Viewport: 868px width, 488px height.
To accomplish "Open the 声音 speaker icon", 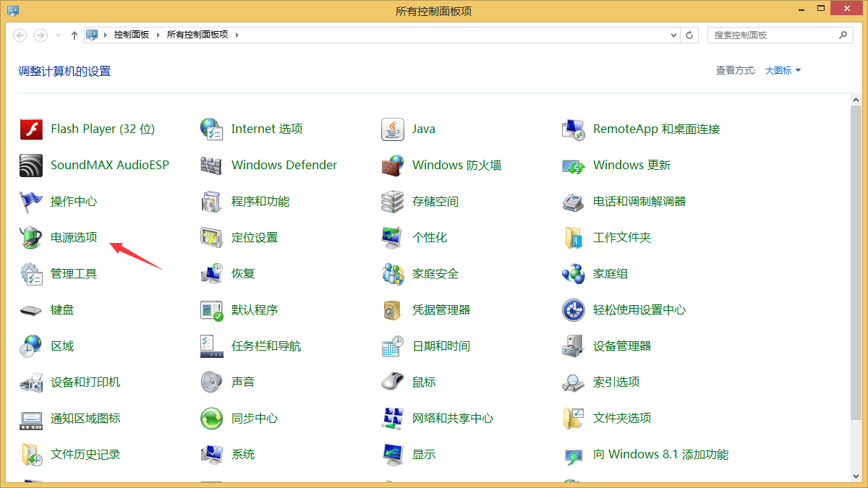I will coord(211,382).
